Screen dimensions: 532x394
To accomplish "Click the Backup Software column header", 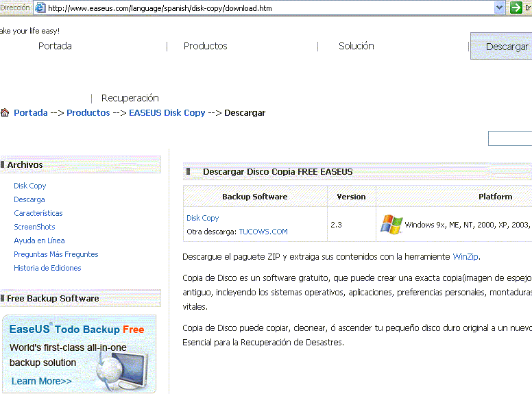I will coord(255,197).
